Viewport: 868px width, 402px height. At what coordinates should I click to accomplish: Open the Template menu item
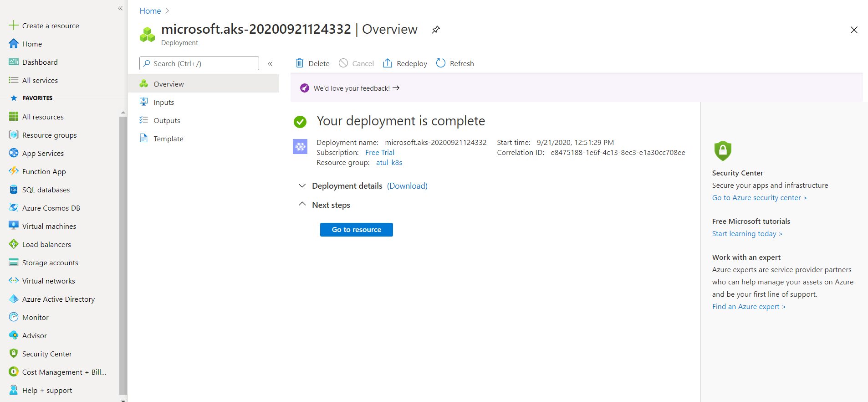pos(168,139)
